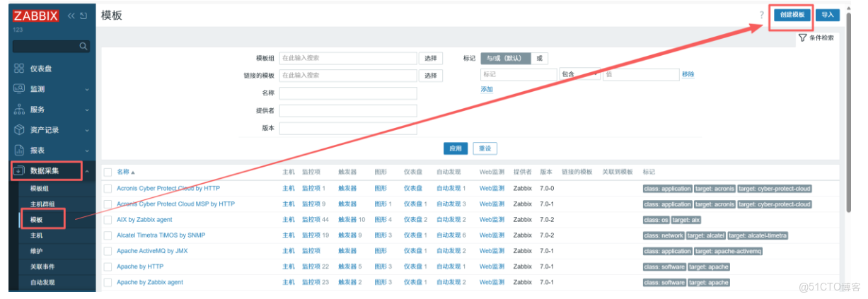Open the 主机群组 submenu item

coord(41,204)
